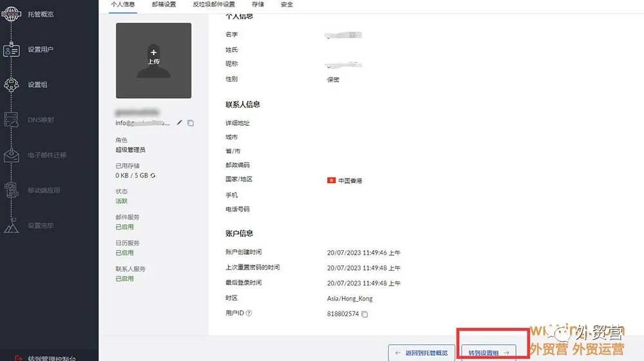644x361 pixels.
Task: Click the 设置用户 ID-card icon
Action: tap(11, 50)
